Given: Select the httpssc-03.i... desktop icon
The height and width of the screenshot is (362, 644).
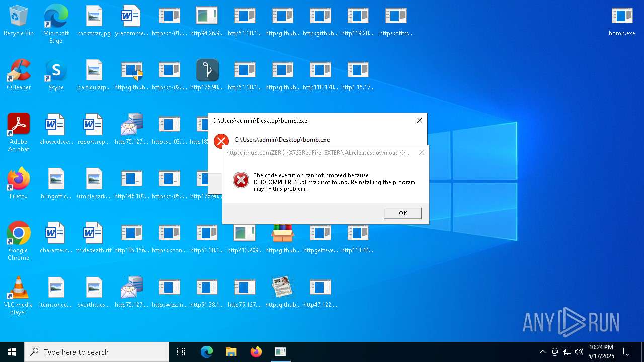Looking at the screenshot, I should click(170, 130).
